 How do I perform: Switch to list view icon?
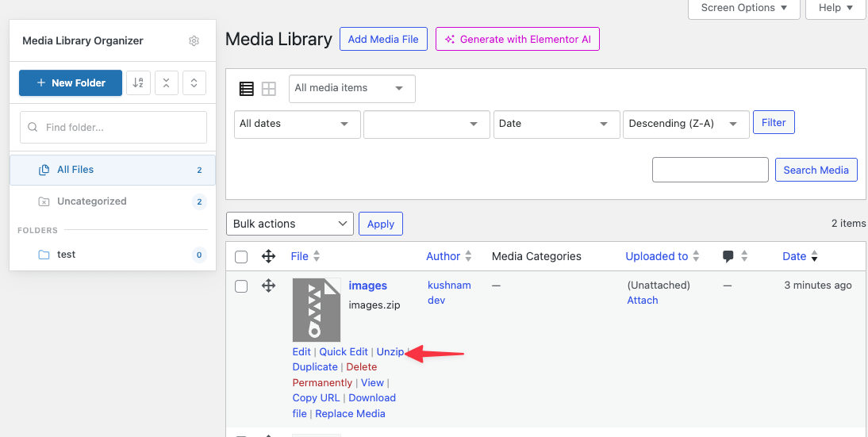(x=246, y=89)
